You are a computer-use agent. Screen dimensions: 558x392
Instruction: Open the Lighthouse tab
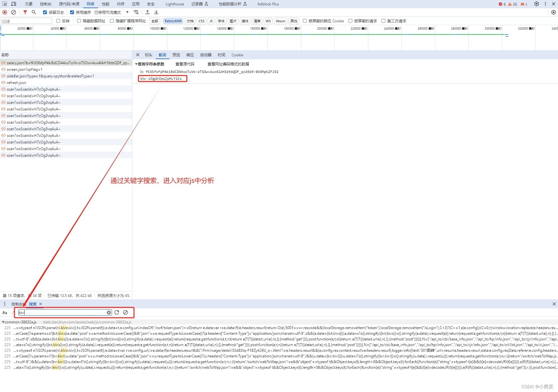coord(175,4)
